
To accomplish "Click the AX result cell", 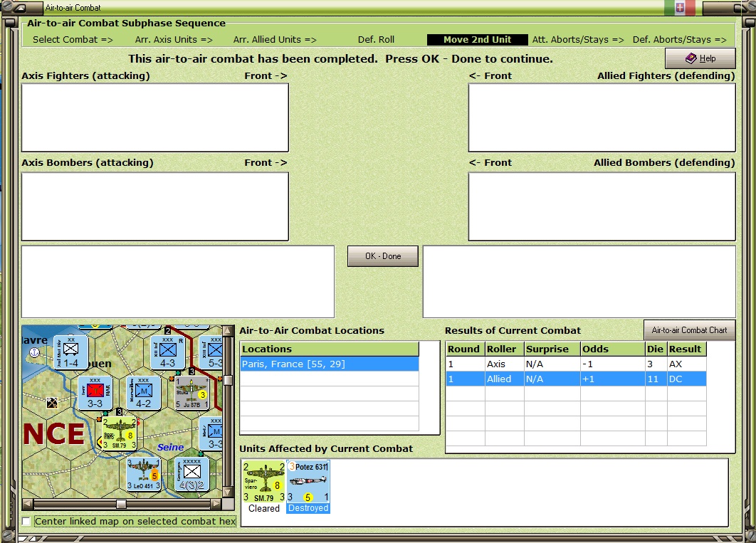I will coord(687,364).
